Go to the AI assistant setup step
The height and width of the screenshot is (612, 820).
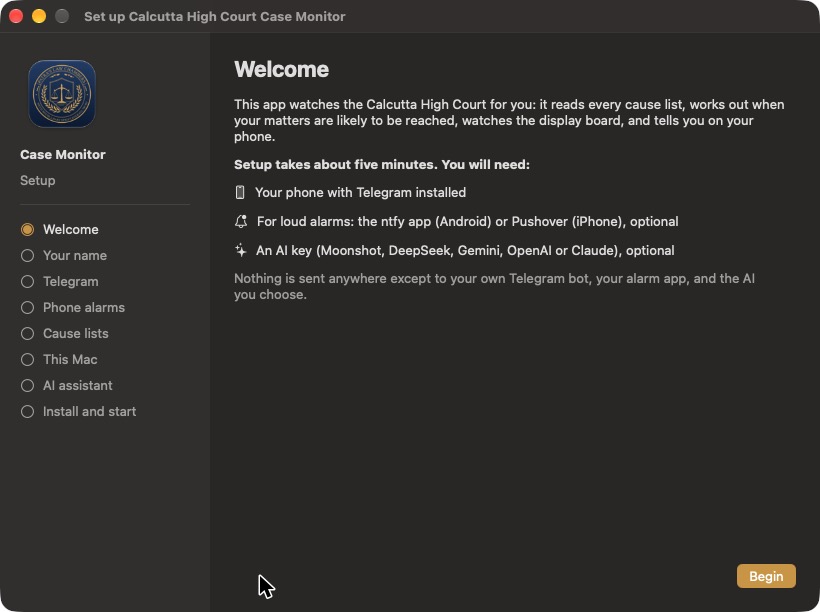click(66, 386)
